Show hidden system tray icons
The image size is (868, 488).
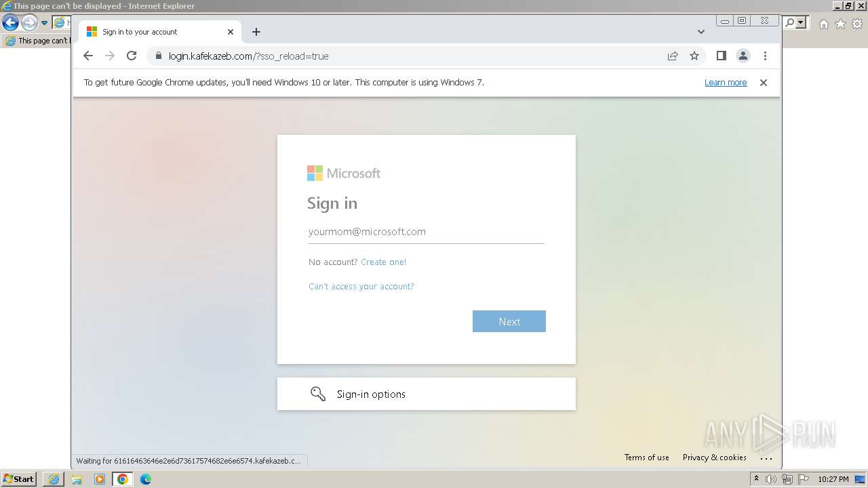tap(756, 479)
